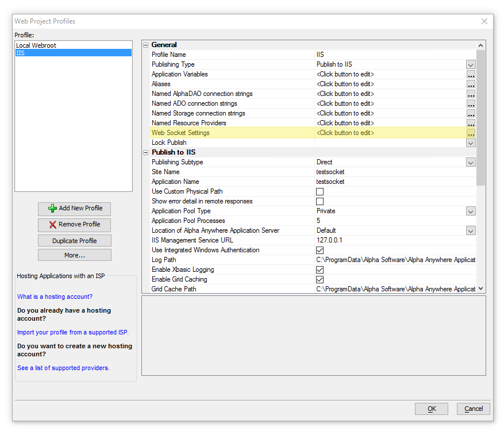Collapse the Publish to IIS section

coord(145,153)
